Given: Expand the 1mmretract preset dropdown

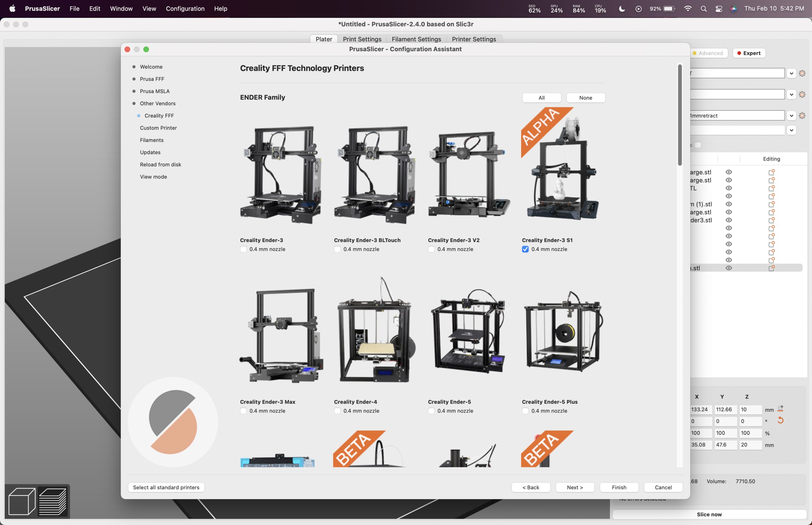Looking at the screenshot, I should pos(792,115).
